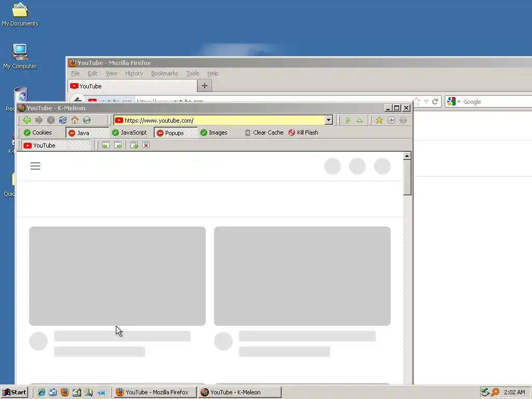This screenshot has width=532, height=399.
Task: Click second placeholder video thumbnail
Action: [x=302, y=276]
